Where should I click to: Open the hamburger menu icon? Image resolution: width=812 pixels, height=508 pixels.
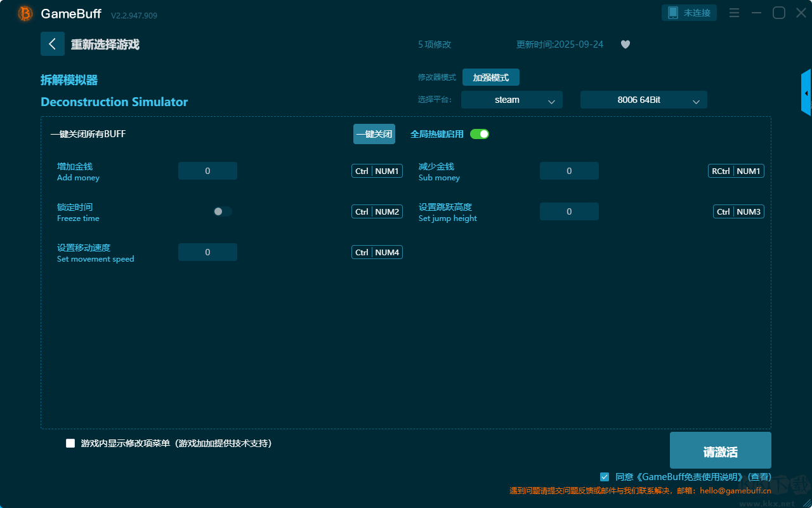(734, 13)
